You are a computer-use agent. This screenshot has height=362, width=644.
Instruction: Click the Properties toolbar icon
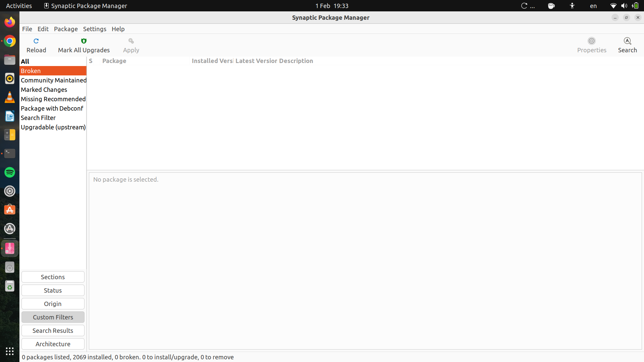(x=592, y=41)
